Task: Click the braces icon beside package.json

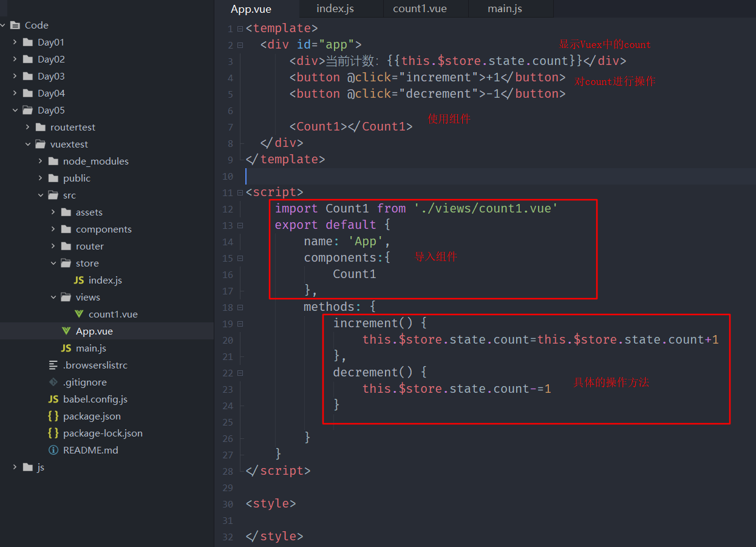Action: click(53, 416)
